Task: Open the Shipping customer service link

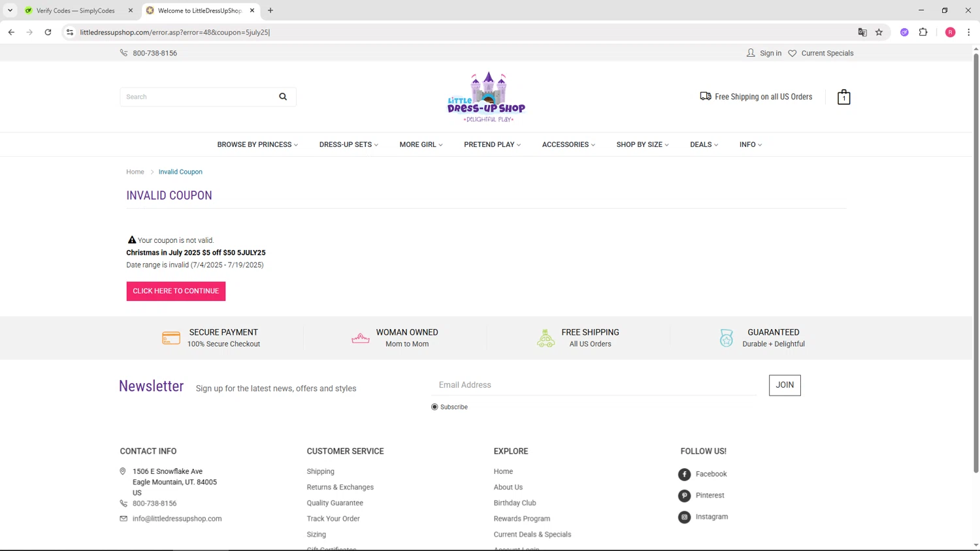Action: [320, 471]
